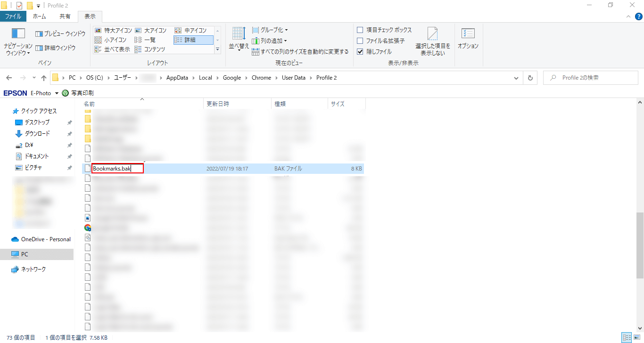The image size is (644, 343).
Task: Go back with the back arrow
Action: click(10, 78)
